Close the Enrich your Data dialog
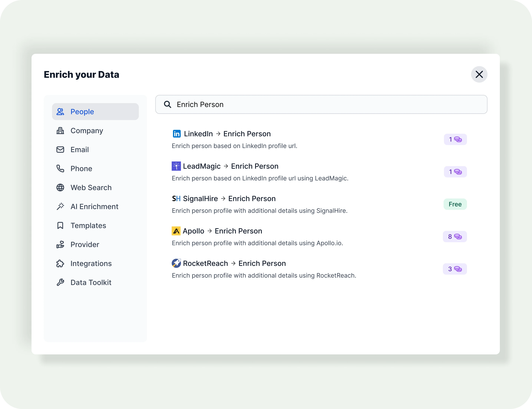Viewport: 532px width, 409px height. [479, 75]
